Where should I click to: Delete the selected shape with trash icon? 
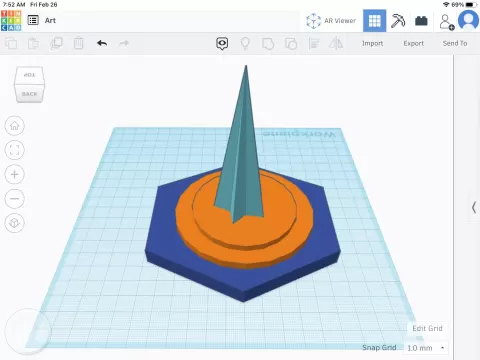pos(79,43)
